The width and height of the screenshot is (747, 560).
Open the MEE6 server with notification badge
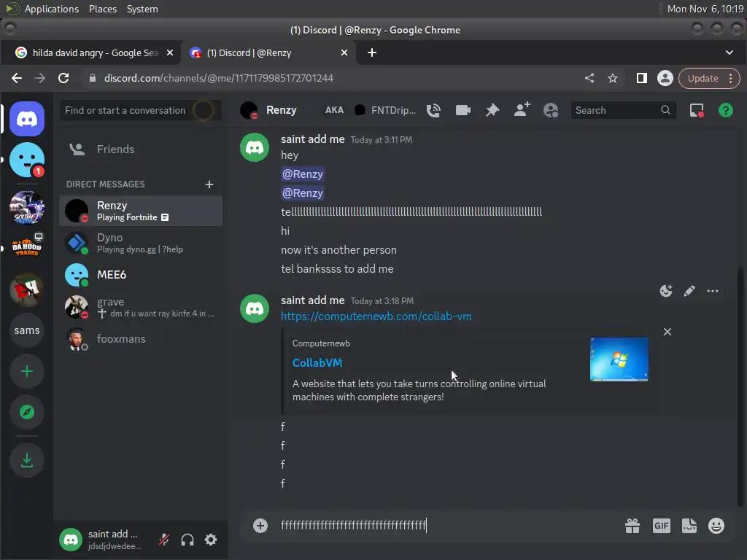(27, 160)
